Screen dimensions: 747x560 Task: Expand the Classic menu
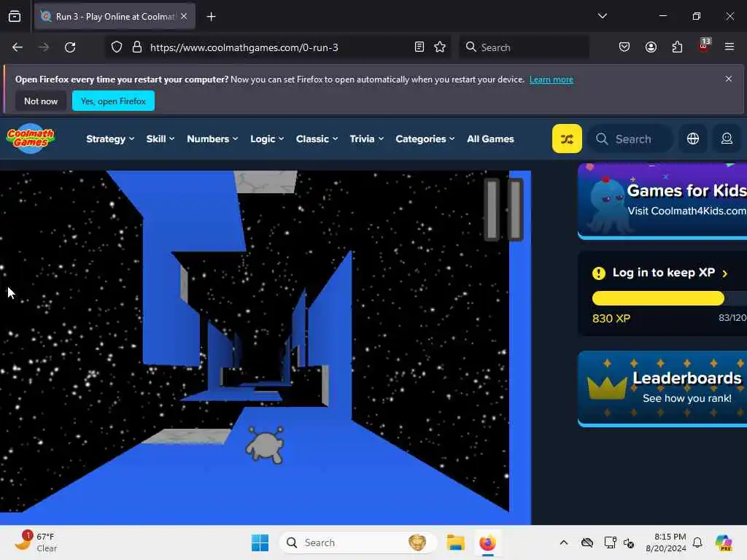click(x=317, y=139)
